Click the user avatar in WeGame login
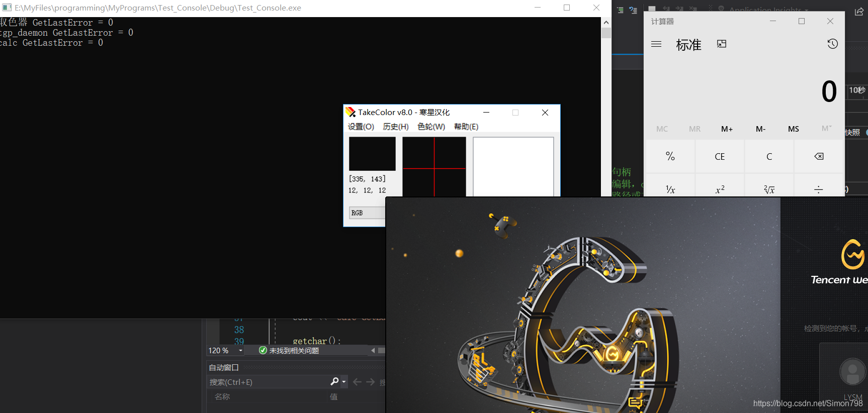 pyautogui.click(x=852, y=372)
